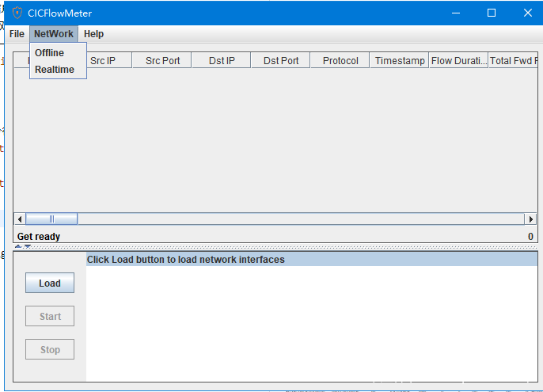Viewport: 543px width, 392px height.
Task: Collapse top pane with divider up arrow
Action: [18, 246]
